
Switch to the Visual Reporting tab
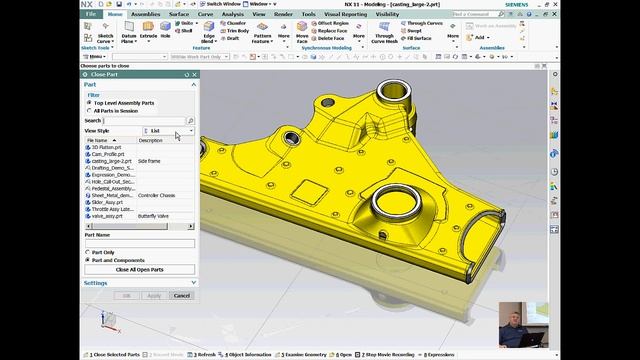click(345, 14)
